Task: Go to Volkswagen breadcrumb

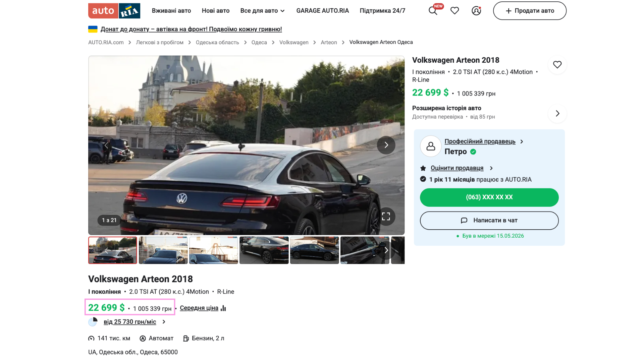Action: [294, 43]
